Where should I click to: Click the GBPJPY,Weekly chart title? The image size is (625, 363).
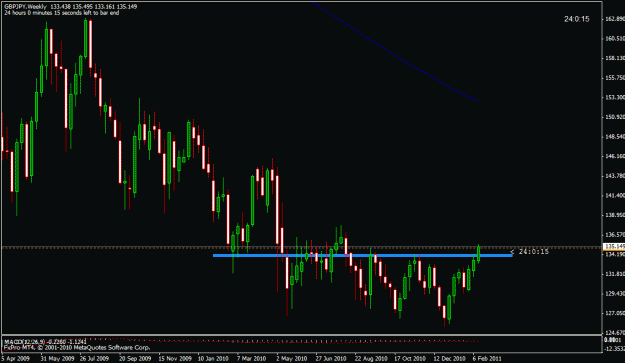point(26,7)
